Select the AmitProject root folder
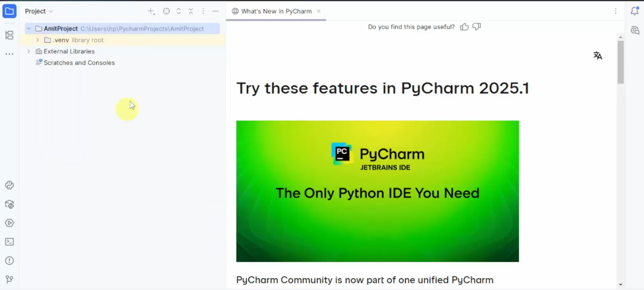The image size is (644, 290). click(122, 29)
